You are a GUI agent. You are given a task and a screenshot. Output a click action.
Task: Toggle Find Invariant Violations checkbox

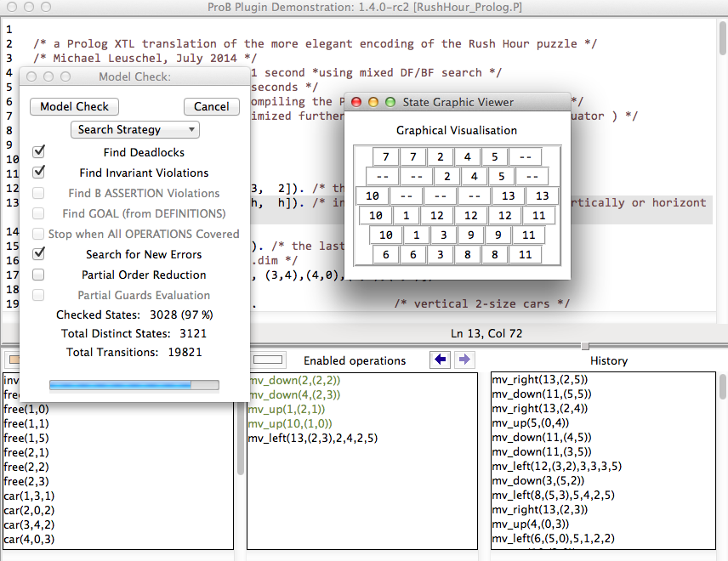(38, 173)
